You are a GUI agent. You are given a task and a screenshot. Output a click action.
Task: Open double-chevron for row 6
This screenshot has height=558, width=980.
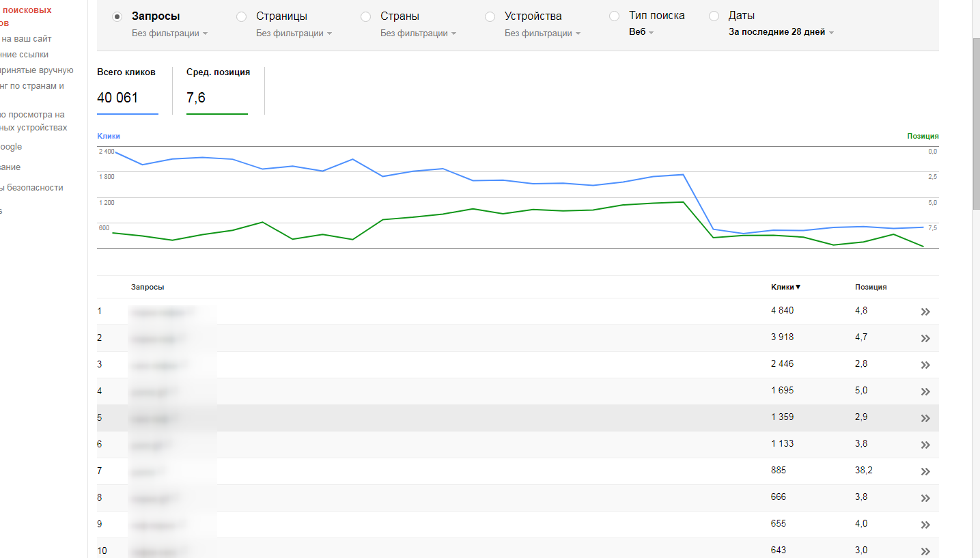925,445
